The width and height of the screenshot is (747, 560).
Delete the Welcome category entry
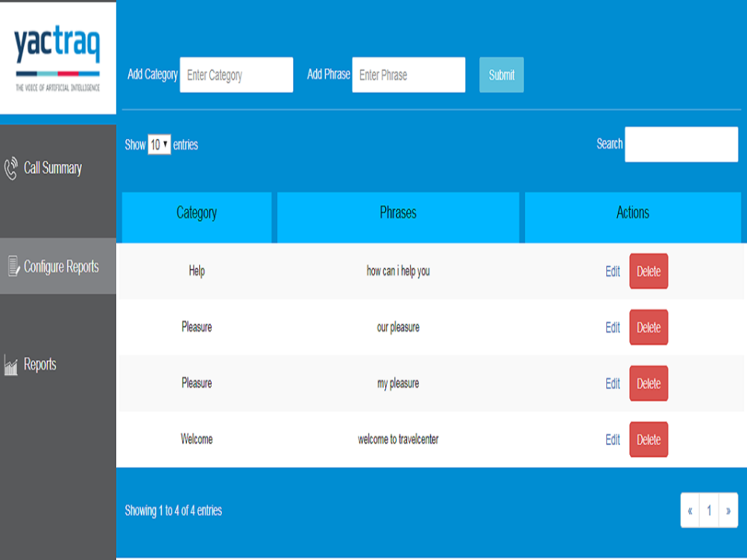click(648, 439)
